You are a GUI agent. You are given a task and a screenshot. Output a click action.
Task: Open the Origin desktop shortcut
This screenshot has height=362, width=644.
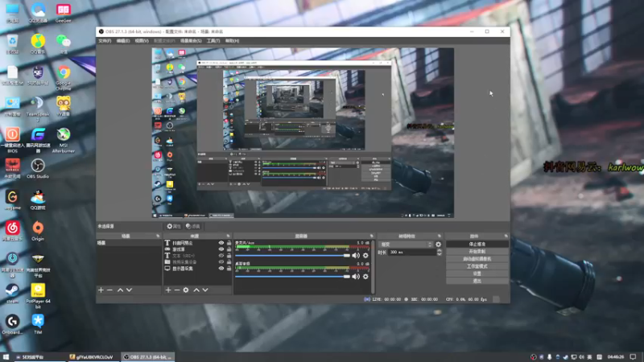pyautogui.click(x=37, y=231)
